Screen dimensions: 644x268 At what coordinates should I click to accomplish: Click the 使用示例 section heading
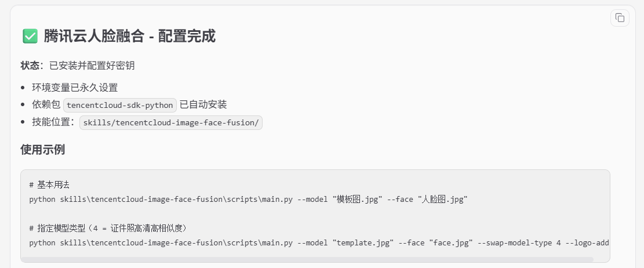click(43, 150)
